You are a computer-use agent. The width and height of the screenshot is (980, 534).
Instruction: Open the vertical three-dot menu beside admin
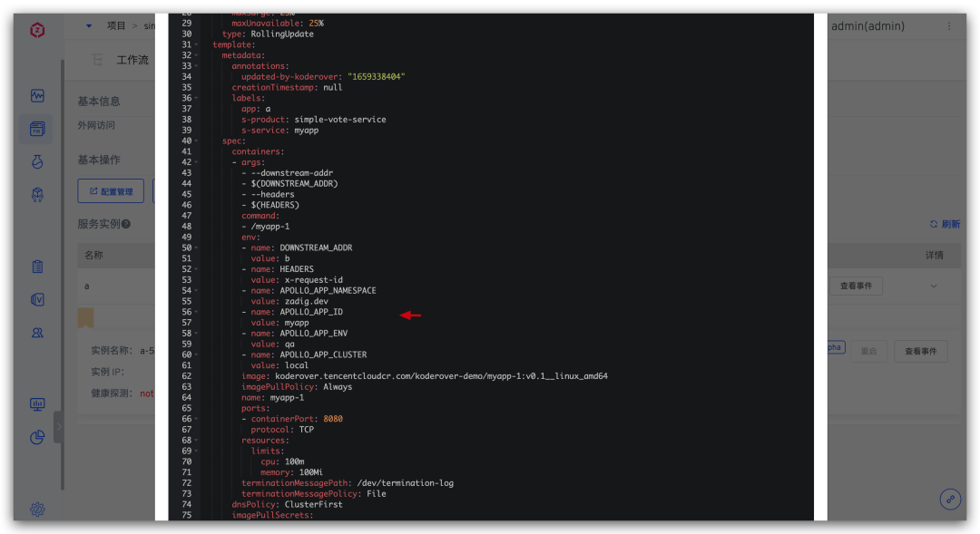[949, 26]
